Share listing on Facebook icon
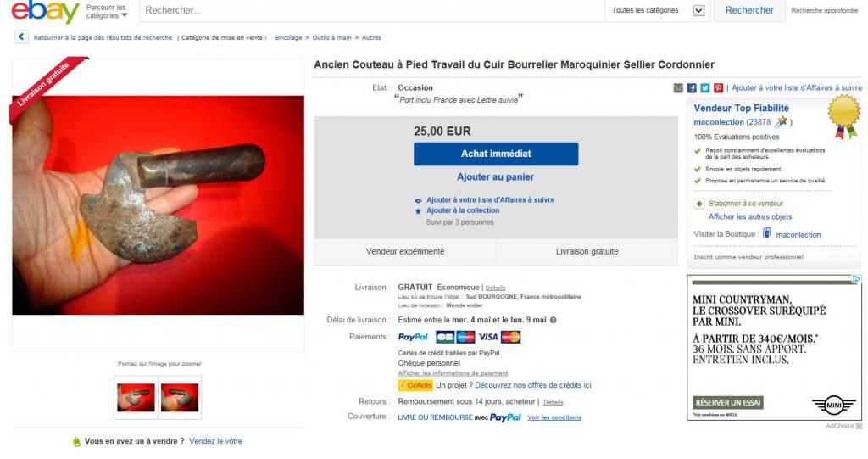 coord(692,88)
